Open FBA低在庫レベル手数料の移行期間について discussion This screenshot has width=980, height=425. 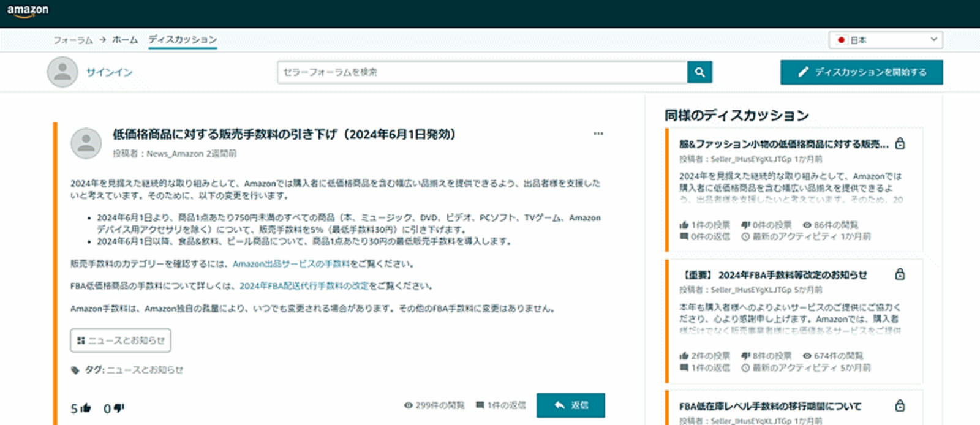(770, 406)
